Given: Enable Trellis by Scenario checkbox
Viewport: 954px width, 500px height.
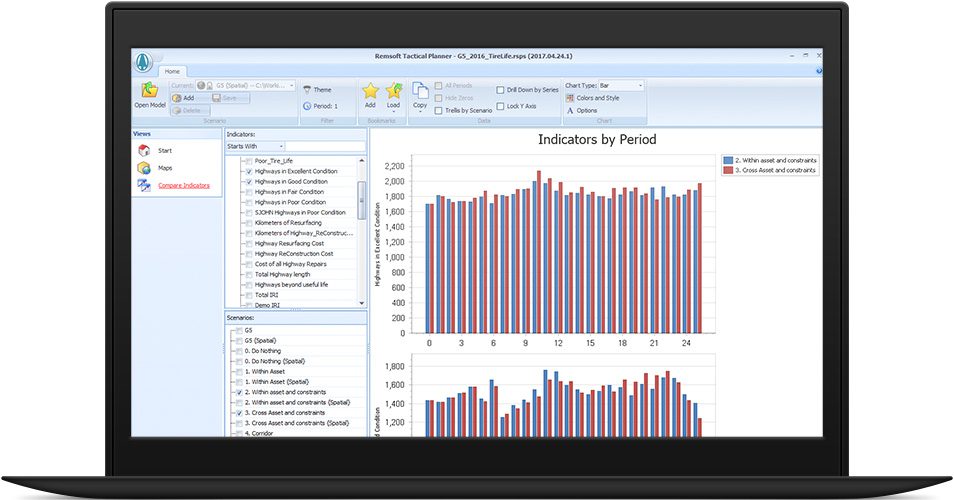Looking at the screenshot, I should (439, 111).
